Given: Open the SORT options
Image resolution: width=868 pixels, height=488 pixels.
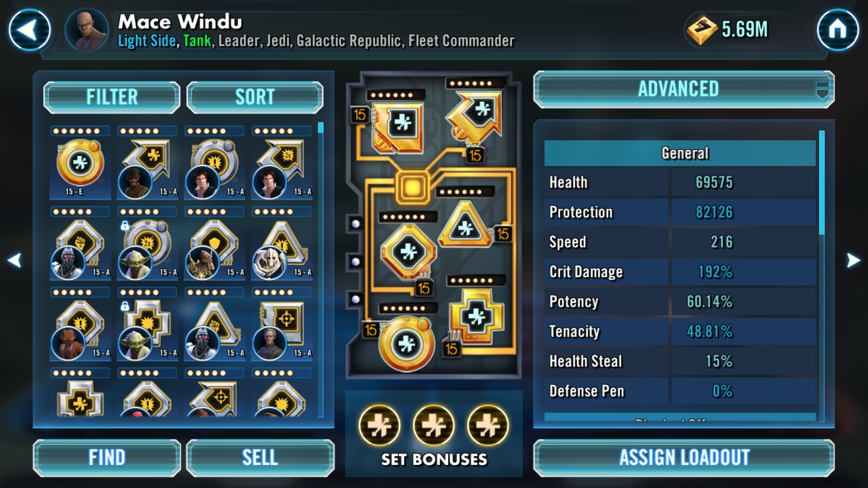Looking at the screenshot, I should coord(255,97).
